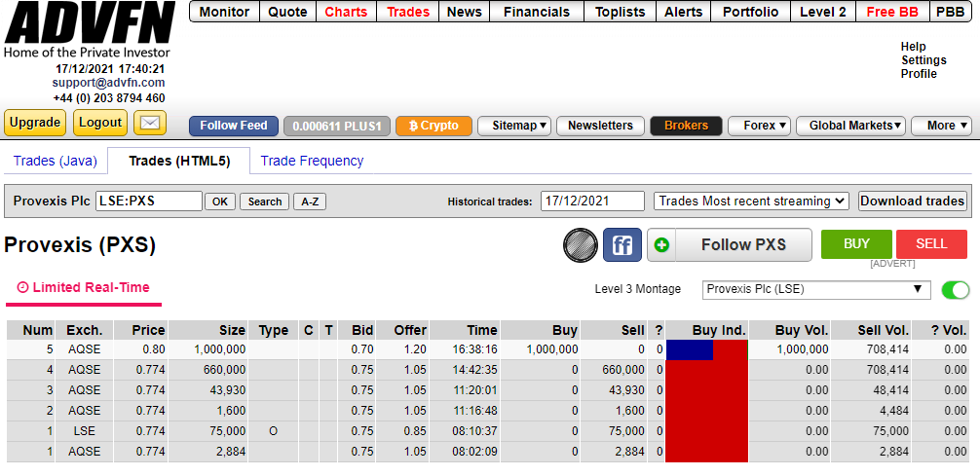This screenshot has width=980, height=476.
Task: Click the ff Follow Feed square icon
Action: (x=622, y=244)
